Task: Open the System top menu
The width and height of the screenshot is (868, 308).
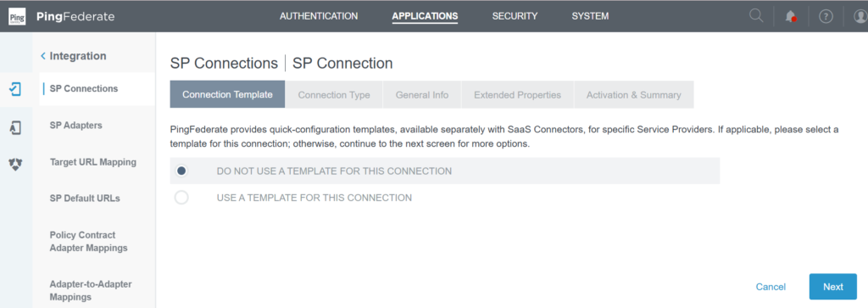Action: pos(590,16)
